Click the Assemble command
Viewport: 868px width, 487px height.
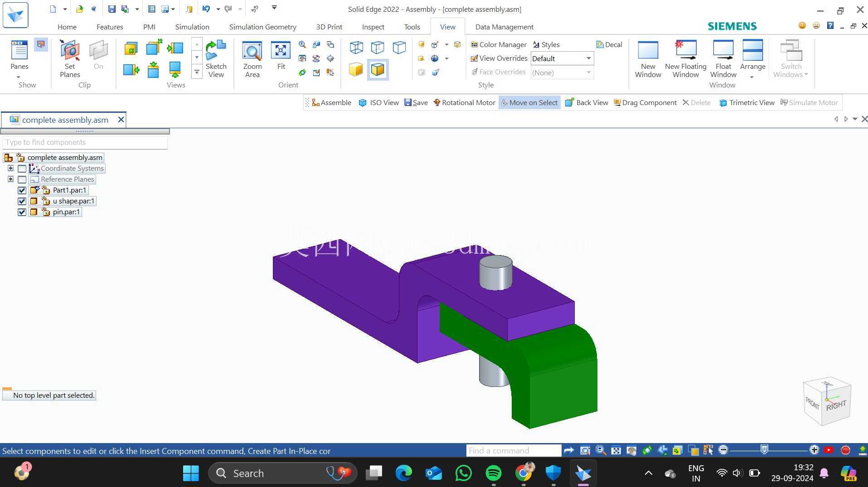click(331, 103)
